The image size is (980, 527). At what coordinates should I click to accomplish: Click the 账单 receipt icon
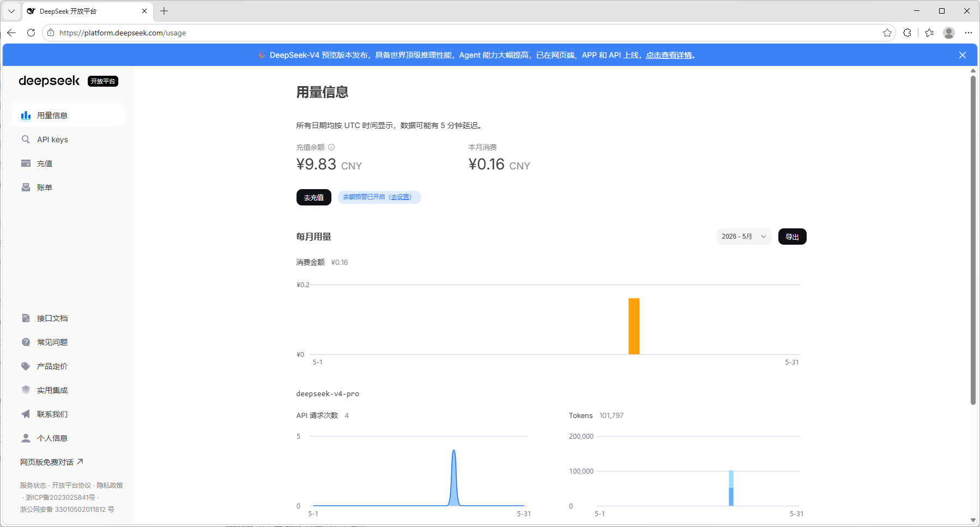click(x=26, y=187)
